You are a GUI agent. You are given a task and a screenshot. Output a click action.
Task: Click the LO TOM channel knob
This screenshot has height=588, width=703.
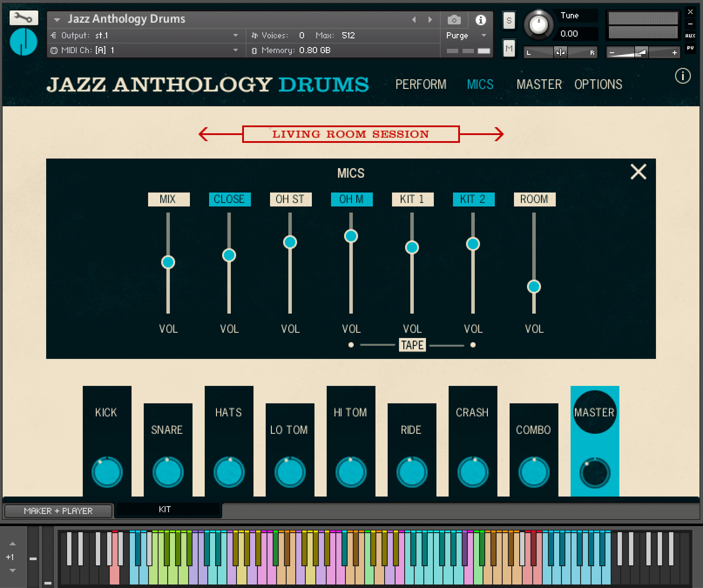coord(290,472)
